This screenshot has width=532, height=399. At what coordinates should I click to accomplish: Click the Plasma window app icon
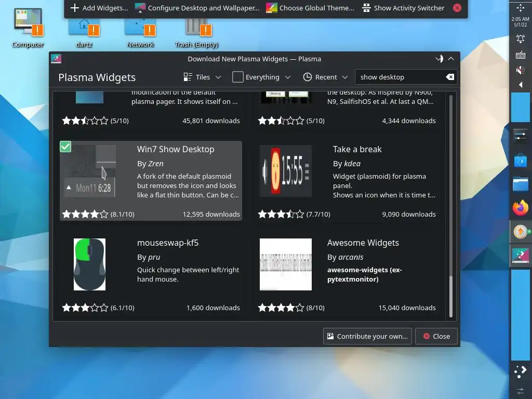(x=56, y=59)
